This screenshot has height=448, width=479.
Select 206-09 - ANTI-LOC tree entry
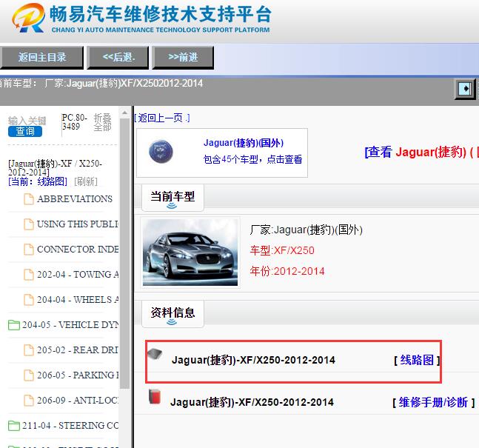(78, 401)
